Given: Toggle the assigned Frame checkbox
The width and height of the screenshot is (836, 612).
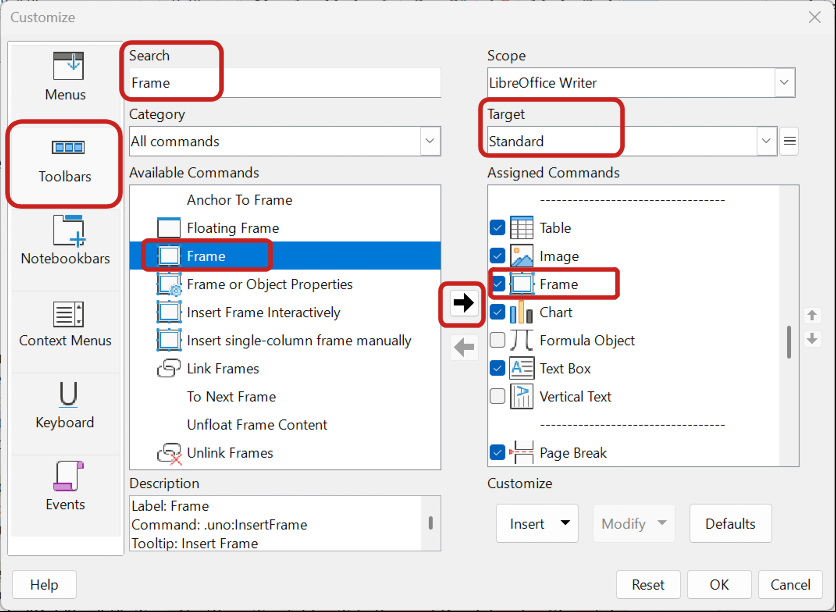Looking at the screenshot, I should point(497,284).
